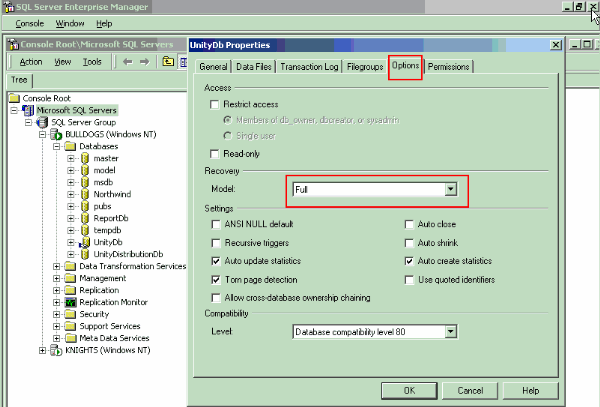Click the Security folder icon
Viewport: 600px width, 407px height.
(70, 314)
